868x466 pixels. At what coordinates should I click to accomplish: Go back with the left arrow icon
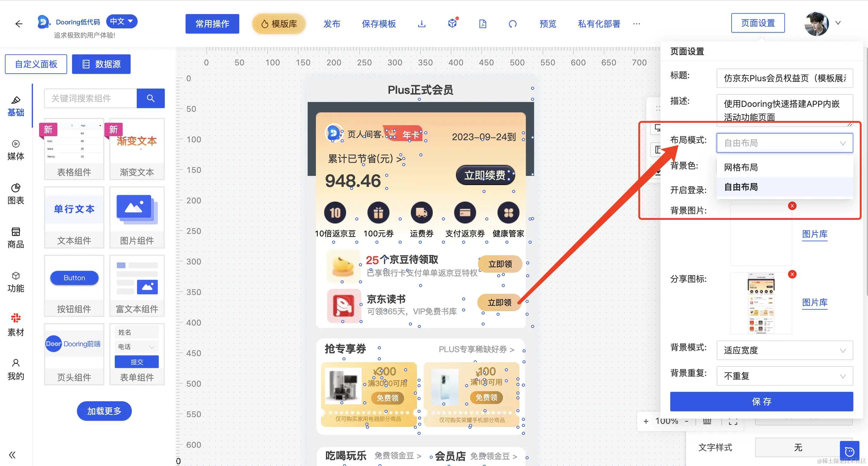pyautogui.click(x=19, y=24)
